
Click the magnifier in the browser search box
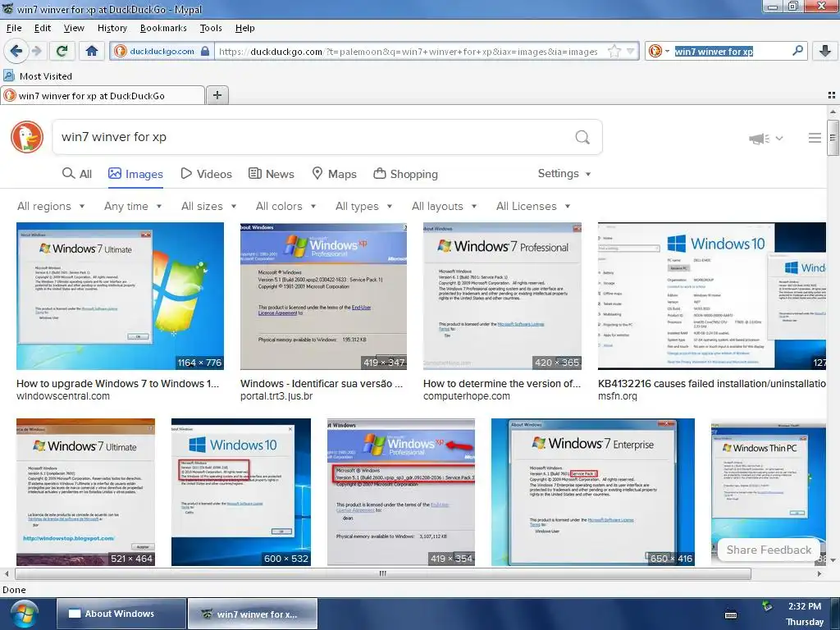click(797, 51)
